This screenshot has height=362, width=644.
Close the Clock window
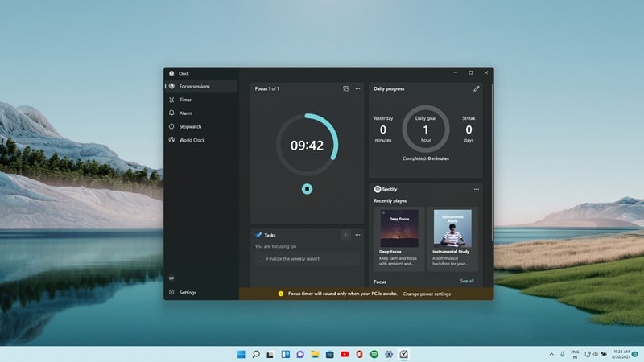tap(486, 72)
